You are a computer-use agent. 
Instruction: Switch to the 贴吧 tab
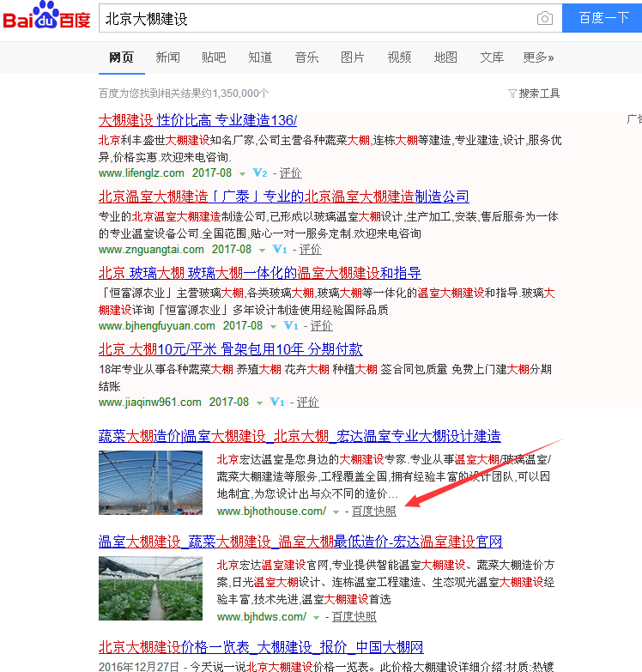pos(214,58)
